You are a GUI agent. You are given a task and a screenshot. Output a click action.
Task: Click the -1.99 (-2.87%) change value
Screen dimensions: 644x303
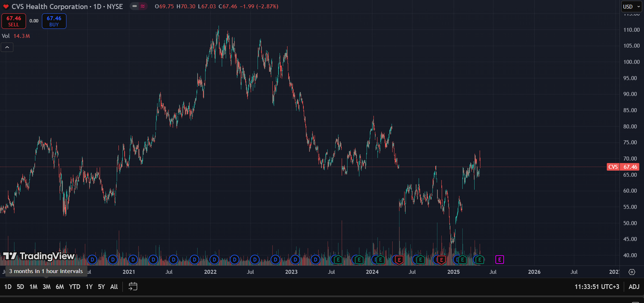coord(259,7)
